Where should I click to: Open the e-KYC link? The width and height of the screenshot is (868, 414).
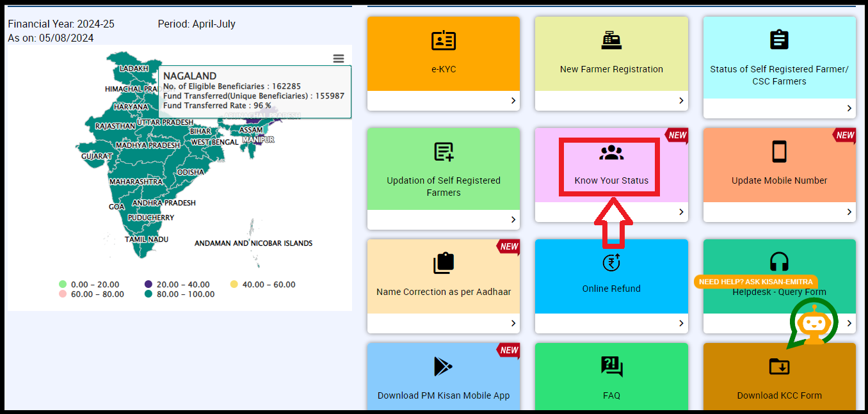point(444,69)
